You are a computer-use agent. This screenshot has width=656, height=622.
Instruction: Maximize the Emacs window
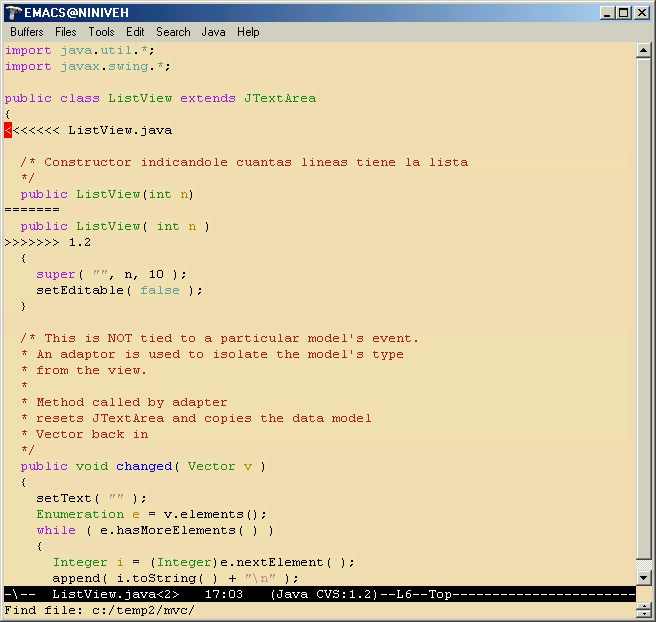624,12
